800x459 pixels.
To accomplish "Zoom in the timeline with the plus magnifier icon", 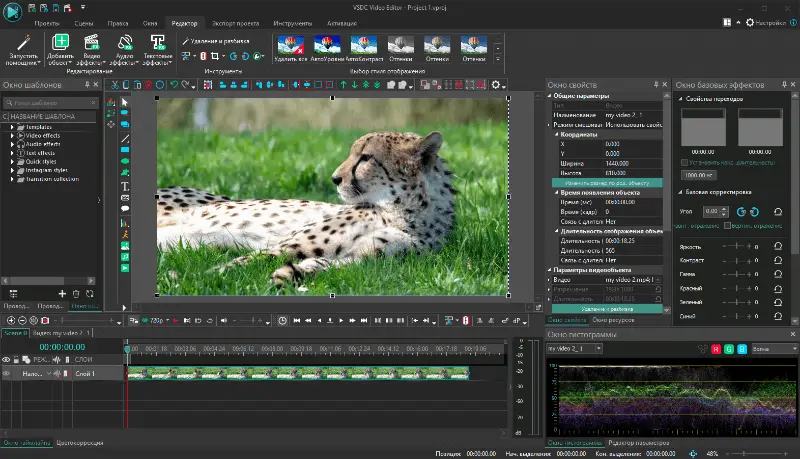I will point(11,320).
